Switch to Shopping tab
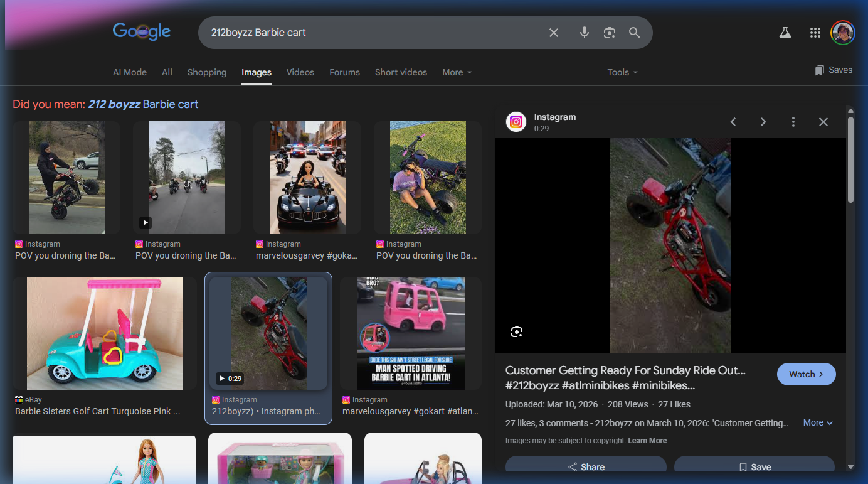Screen dimensions: 868x484 coord(207,72)
